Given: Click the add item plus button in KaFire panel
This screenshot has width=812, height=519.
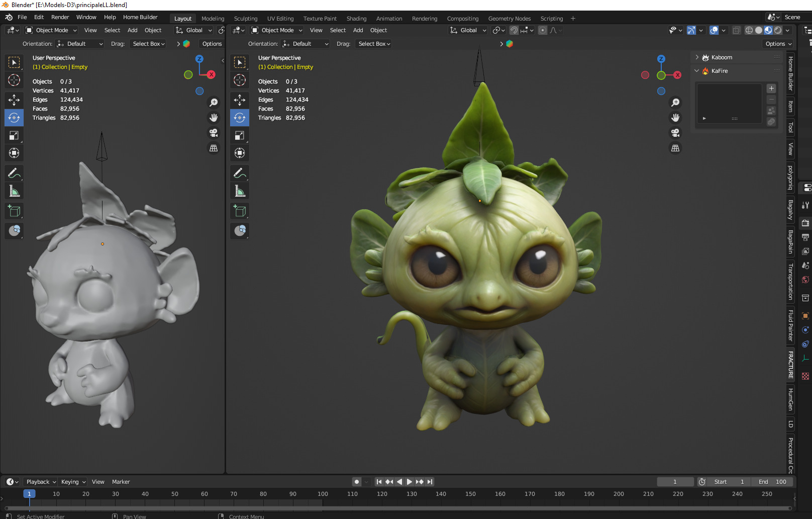Looking at the screenshot, I should 771,89.
